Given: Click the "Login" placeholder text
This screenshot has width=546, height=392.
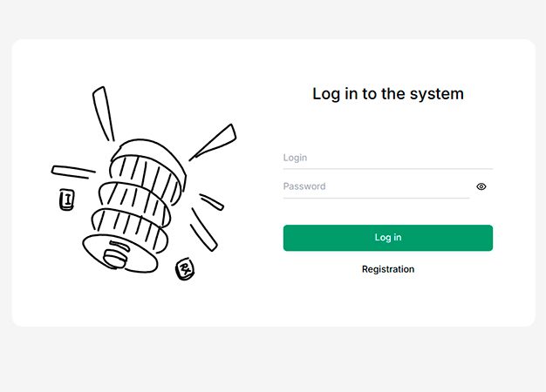Looking at the screenshot, I should (296, 158).
